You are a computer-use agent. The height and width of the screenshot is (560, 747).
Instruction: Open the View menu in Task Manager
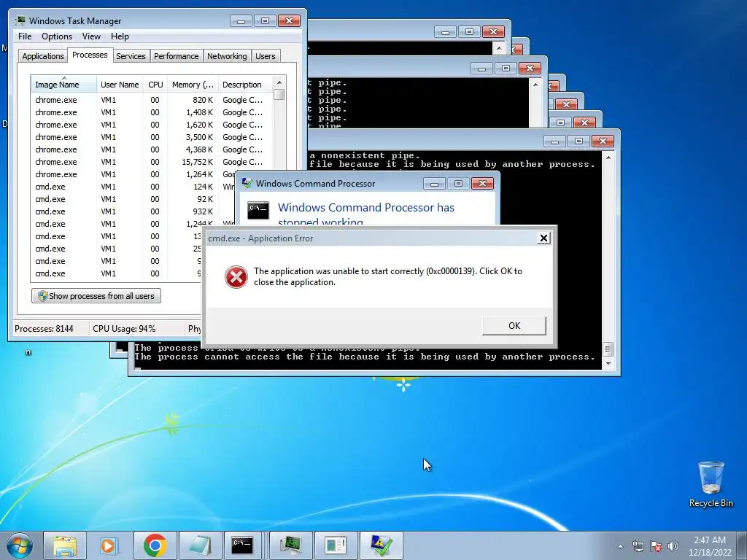91,36
